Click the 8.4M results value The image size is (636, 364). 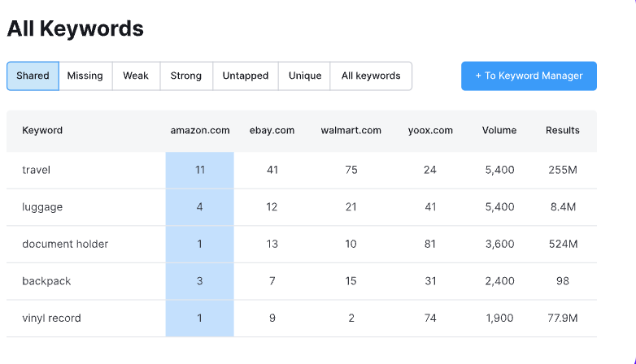tap(563, 207)
